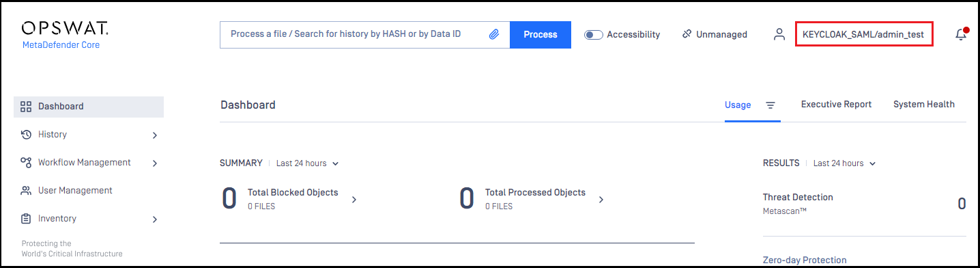The width and height of the screenshot is (980, 268).
Task: Click the paperclip attach file icon
Action: (x=494, y=34)
